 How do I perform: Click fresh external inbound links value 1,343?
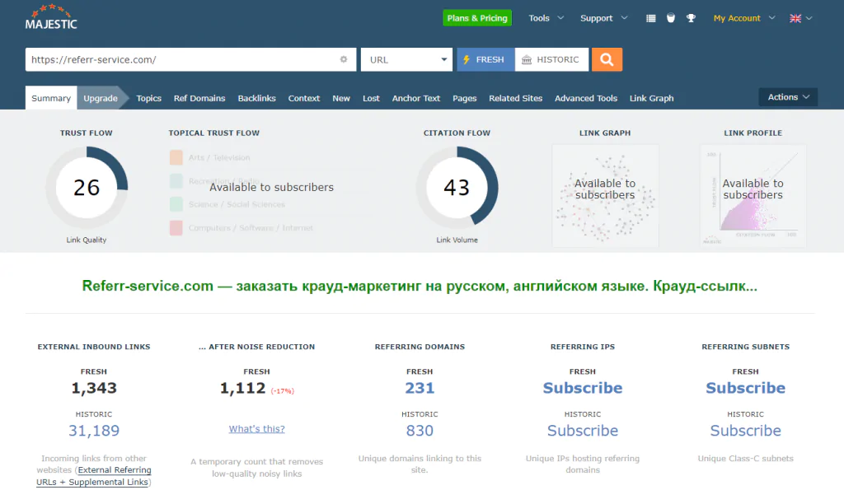(x=94, y=388)
